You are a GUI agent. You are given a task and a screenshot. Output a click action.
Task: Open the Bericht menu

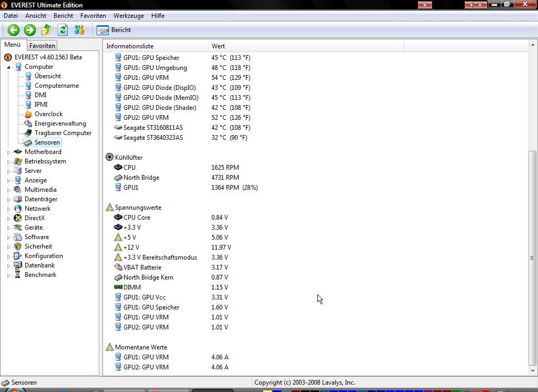pos(63,16)
